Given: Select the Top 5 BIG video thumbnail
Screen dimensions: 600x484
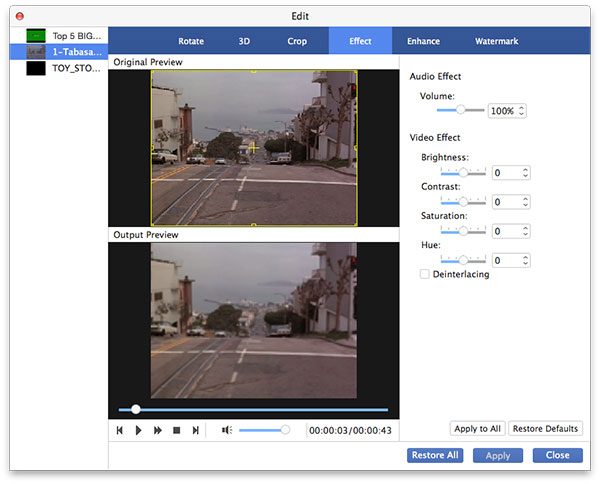Looking at the screenshot, I should click(x=36, y=35).
